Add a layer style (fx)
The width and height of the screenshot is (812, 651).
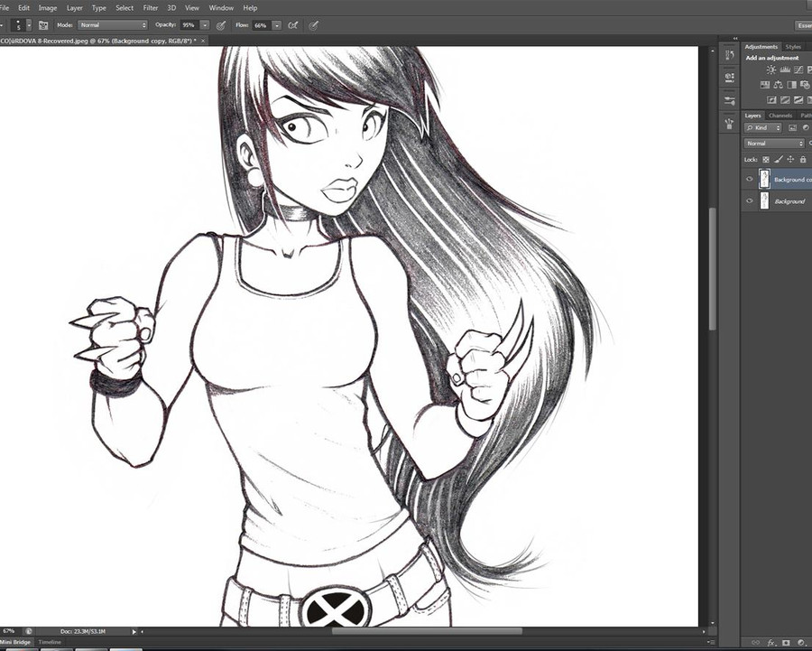pyautogui.click(x=770, y=643)
